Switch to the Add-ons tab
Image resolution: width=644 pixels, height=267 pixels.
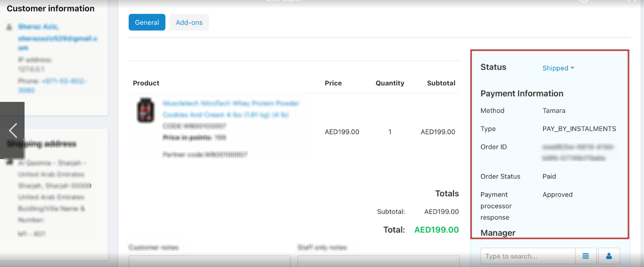pyautogui.click(x=189, y=22)
